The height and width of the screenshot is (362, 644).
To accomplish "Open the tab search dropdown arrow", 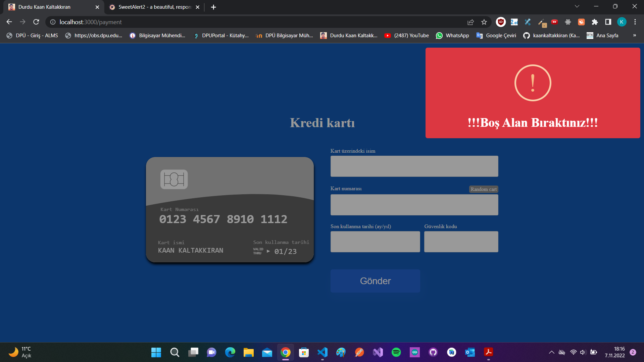I will [577, 6].
